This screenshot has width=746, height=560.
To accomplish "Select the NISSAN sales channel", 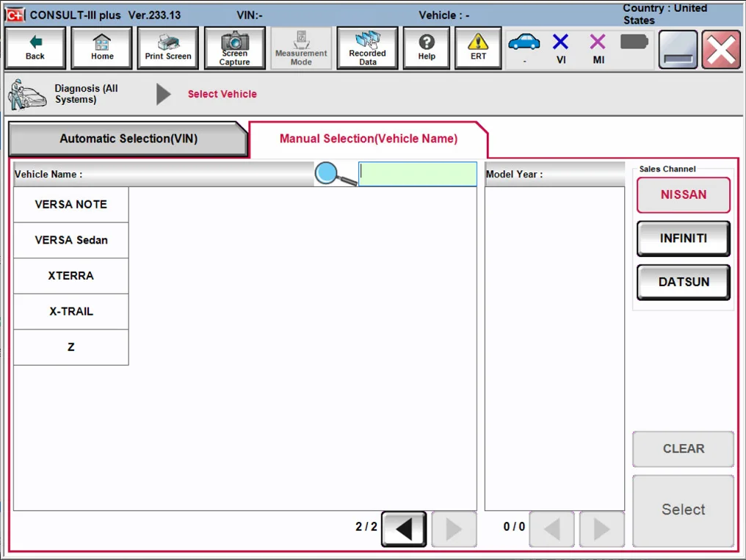I will pos(682,195).
